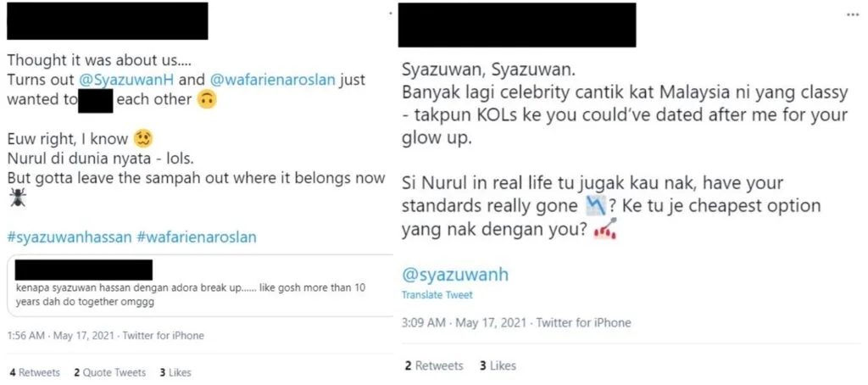This screenshot has width=868, height=385.
Task: Click the @syazuwanh mention in right tweet
Action: pos(455,275)
